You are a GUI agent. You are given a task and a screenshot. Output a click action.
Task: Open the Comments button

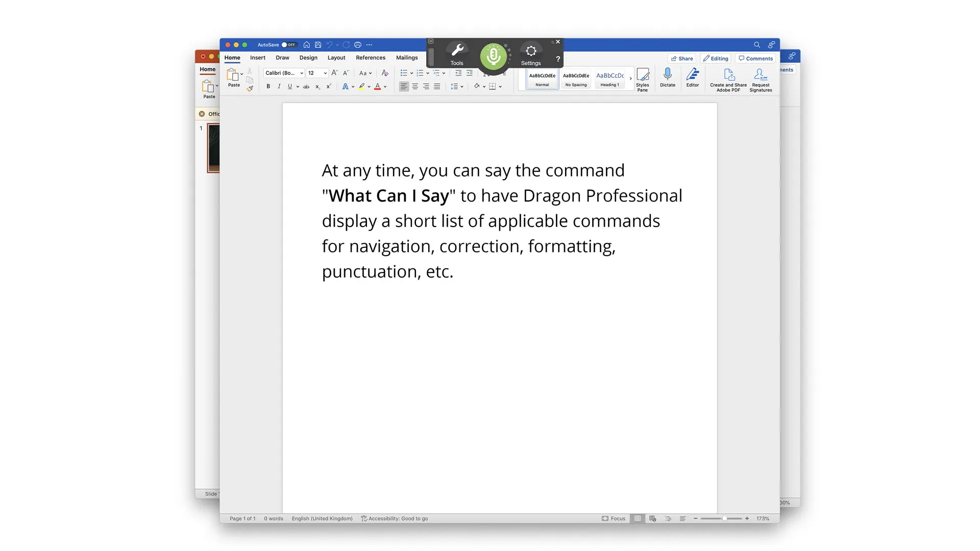(755, 59)
